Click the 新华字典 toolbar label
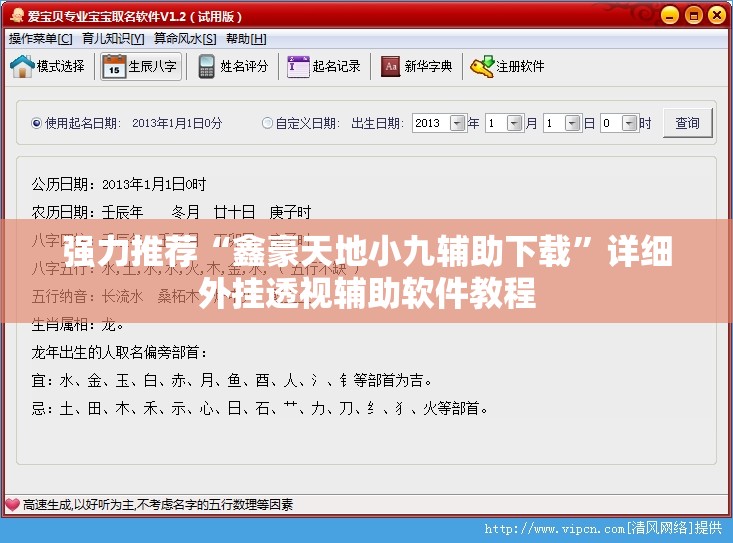 pos(429,66)
